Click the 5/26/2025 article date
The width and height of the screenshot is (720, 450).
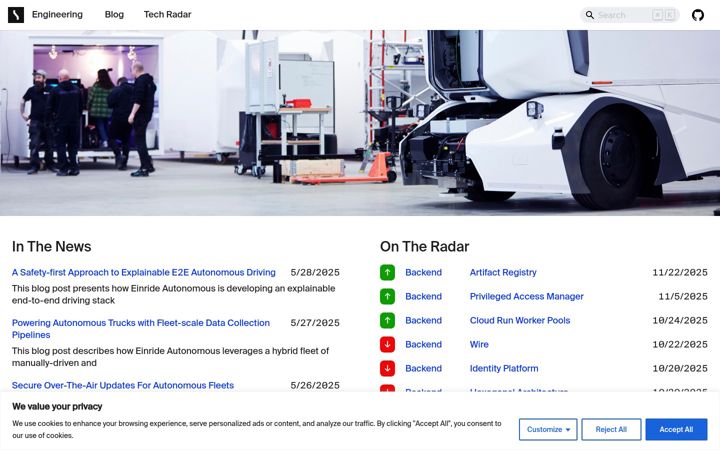[315, 385]
